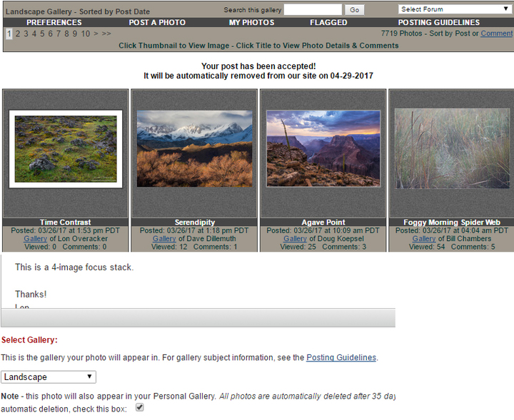Viewport: 514px width, 420px height.
Task: Go to gallery page 9
Action: click(x=75, y=34)
